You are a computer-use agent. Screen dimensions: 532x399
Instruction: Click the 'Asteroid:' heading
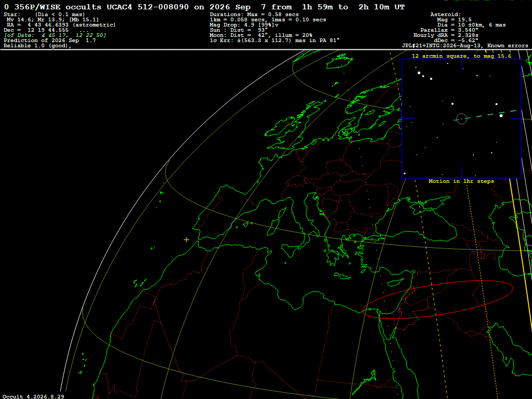pyautogui.click(x=445, y=15)
